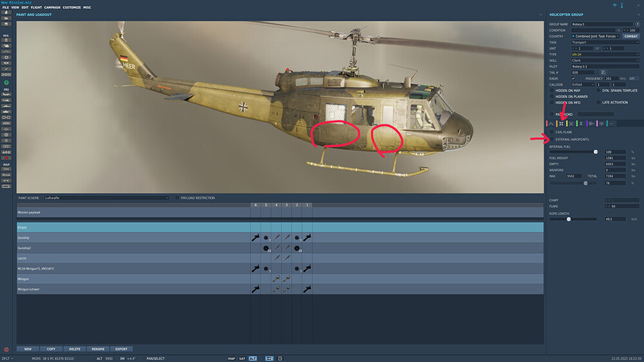Screen dimensions: 644x362
Task: Toggle the Civil Plane checkbox
Action: point(551,132)
